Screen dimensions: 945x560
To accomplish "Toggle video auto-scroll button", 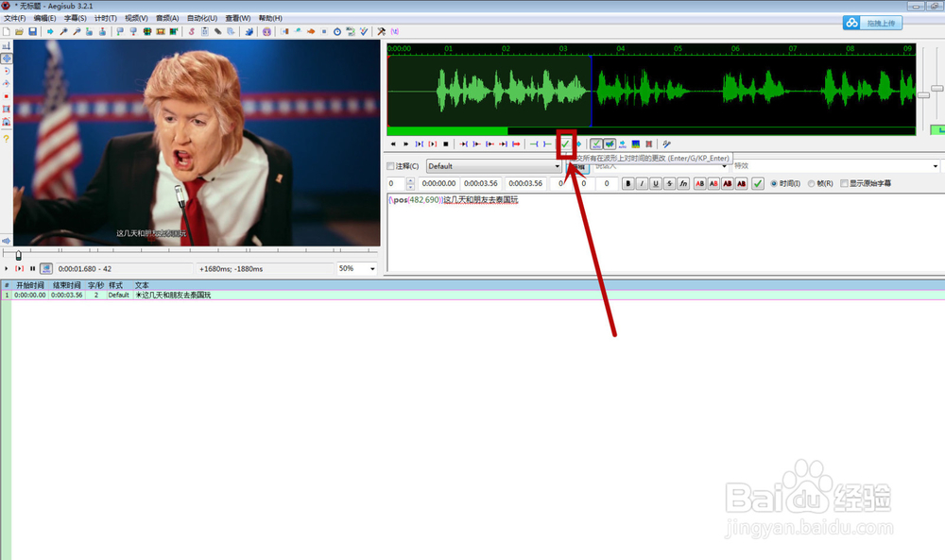I will 45,268.
